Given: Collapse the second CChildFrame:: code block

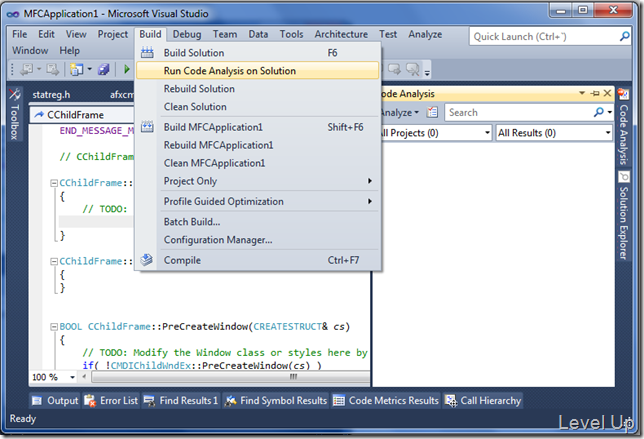Looking at the screenshot, I should 54,261.
